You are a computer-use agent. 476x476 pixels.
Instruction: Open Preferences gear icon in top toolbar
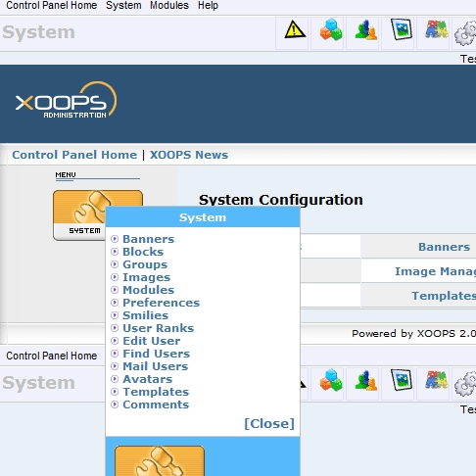point(465,32)
